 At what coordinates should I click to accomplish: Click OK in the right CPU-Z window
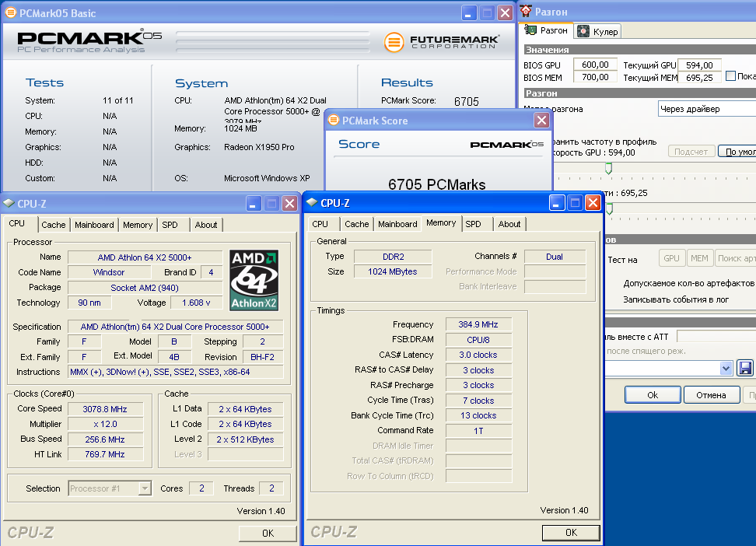point(571,533)
